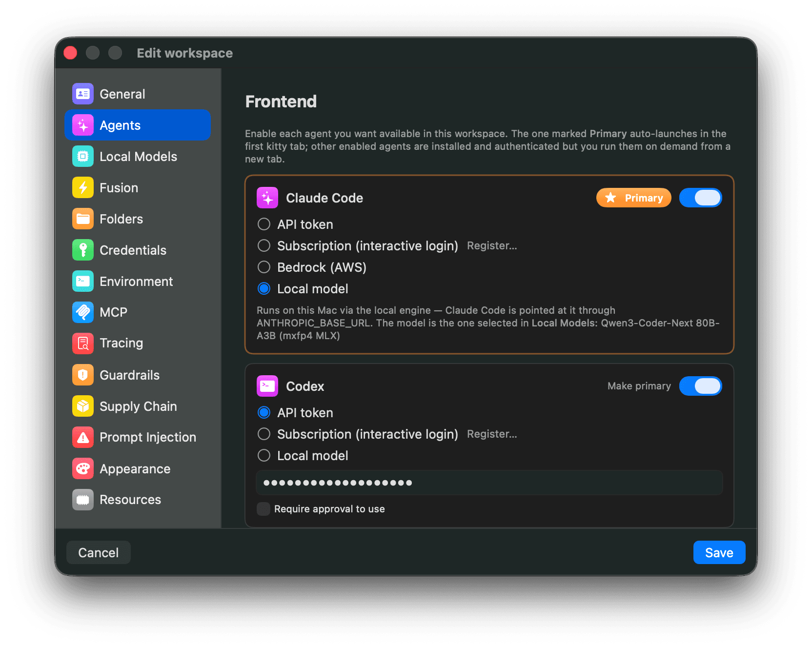Save the workspace changes
Image resolution: width=812 pixels, height=648 pixels.
719,552
